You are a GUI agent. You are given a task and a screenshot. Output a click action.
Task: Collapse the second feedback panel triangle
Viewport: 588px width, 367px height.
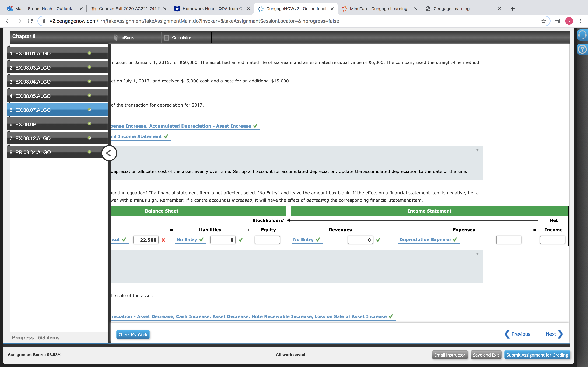[x=477, y=254]
